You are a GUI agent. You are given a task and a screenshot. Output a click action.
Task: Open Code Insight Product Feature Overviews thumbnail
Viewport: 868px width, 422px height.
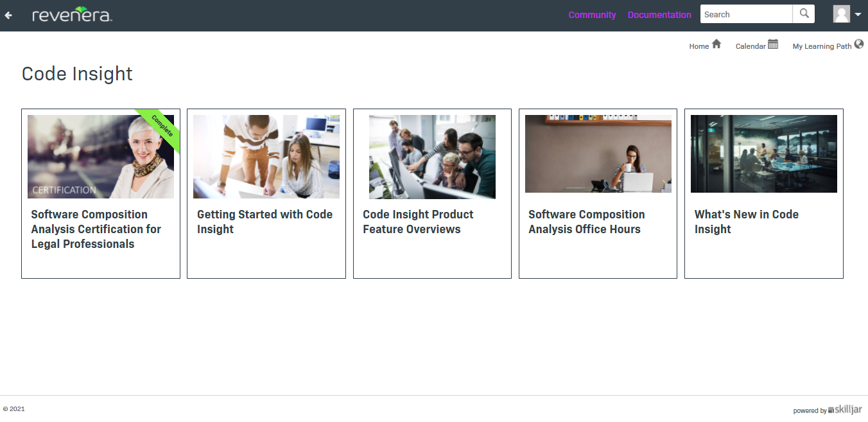[x=432, y=157]
